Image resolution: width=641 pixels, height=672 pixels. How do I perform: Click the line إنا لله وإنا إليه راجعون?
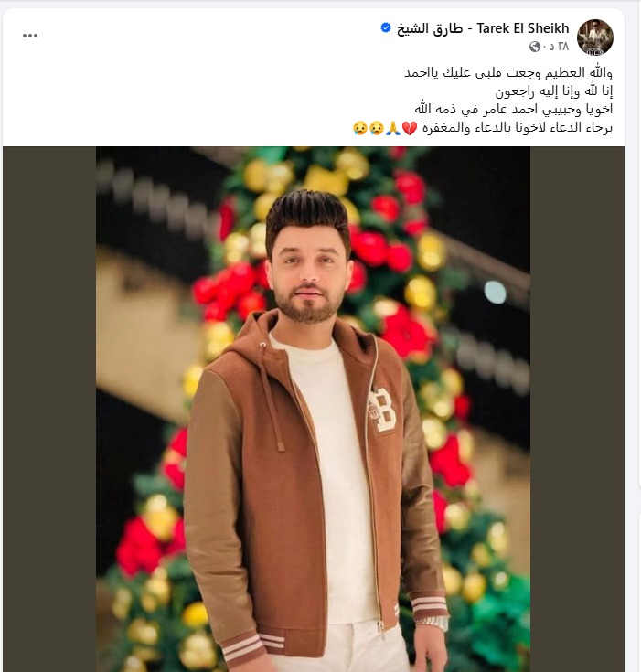554,91
